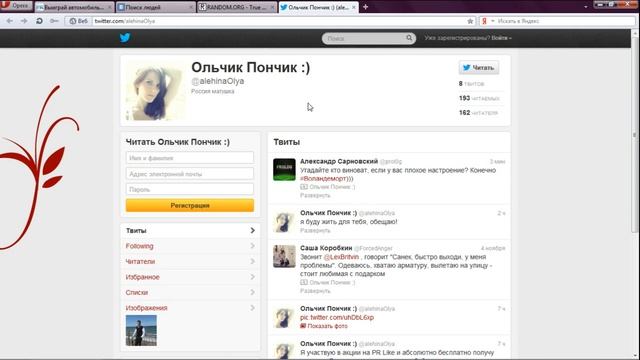Close the "Поиск людей" tab
This screenshot has width=640, height=360.
pos(191,7)
